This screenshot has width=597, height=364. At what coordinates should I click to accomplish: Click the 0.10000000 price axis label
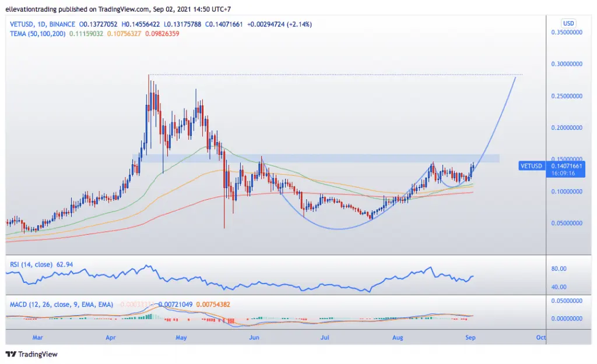(567, 192)
